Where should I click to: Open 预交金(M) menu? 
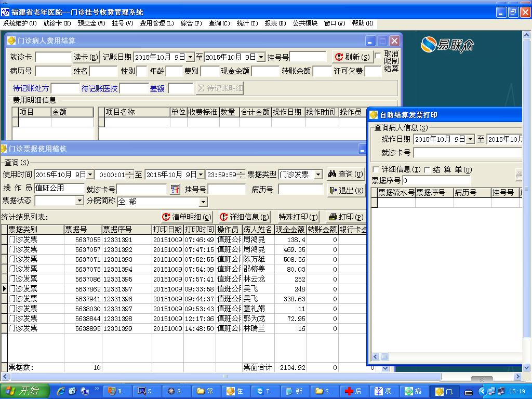[91, 23]
